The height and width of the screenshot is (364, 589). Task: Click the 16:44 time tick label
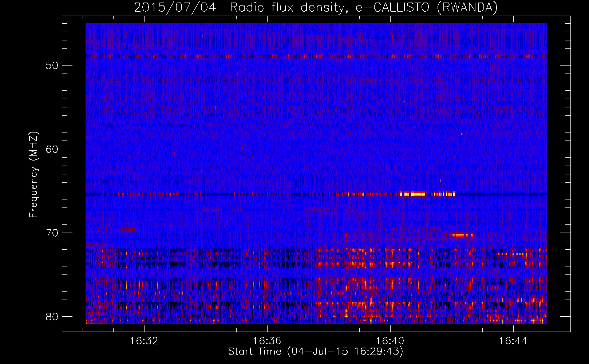pos(513,341)
